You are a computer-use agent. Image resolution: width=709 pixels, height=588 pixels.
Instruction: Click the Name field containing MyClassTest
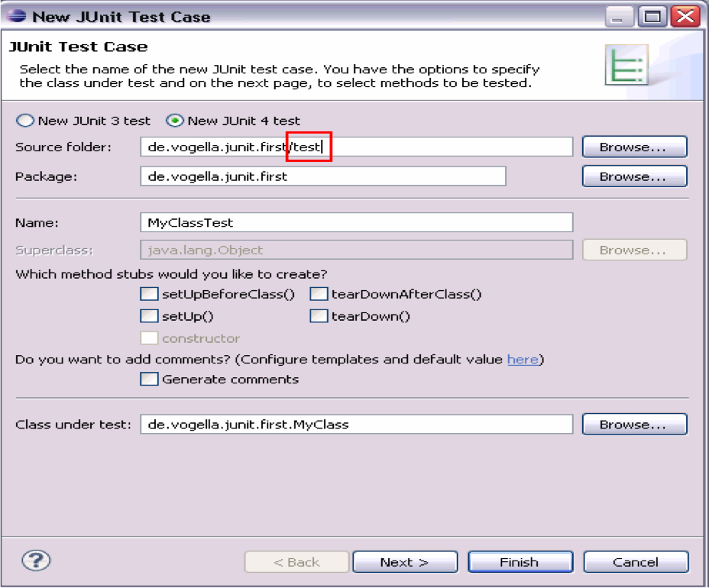356,223
